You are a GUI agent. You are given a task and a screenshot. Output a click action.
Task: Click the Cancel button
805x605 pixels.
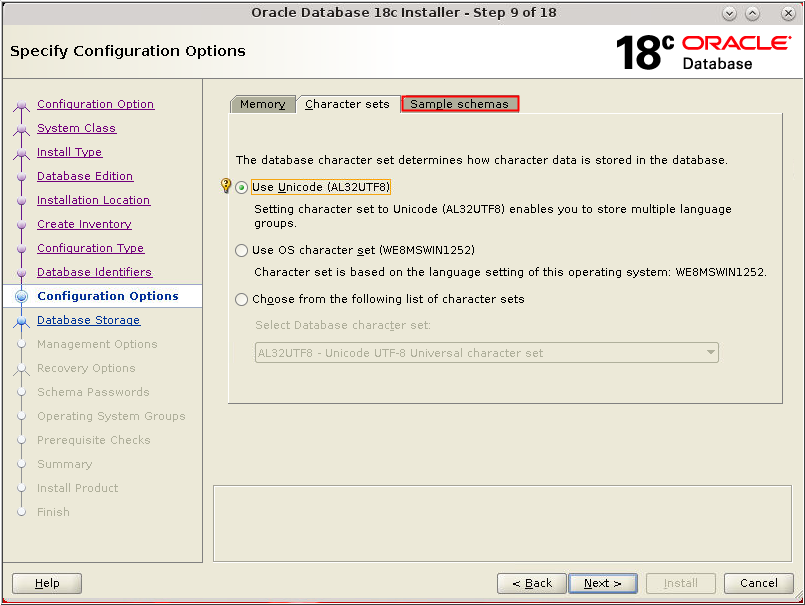click(759, 583)
